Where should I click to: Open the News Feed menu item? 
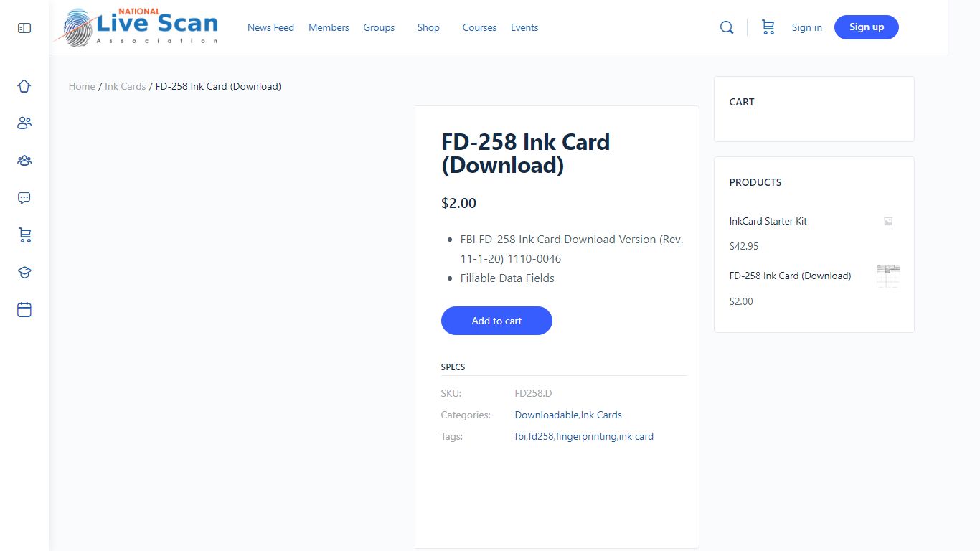click(270, 27)
